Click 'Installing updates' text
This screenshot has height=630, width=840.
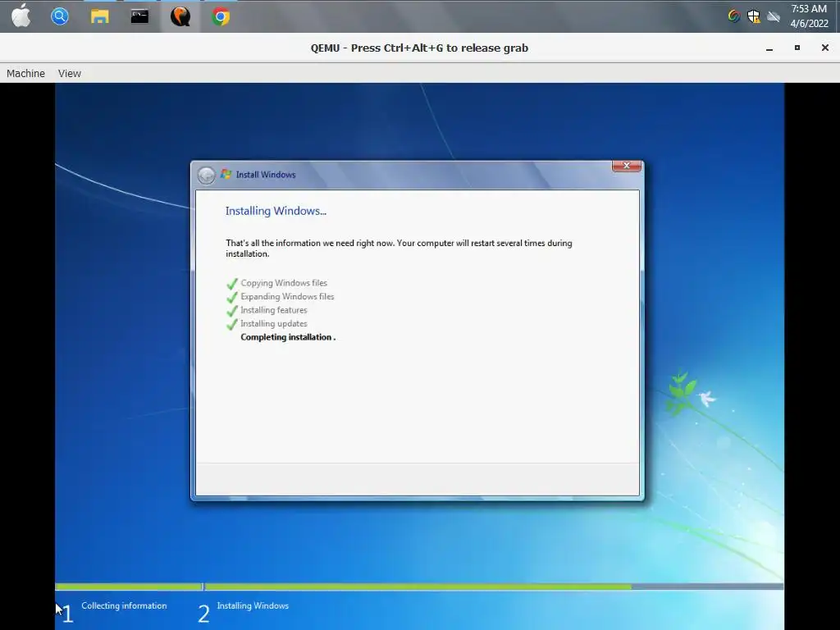[x=274, y=323]
